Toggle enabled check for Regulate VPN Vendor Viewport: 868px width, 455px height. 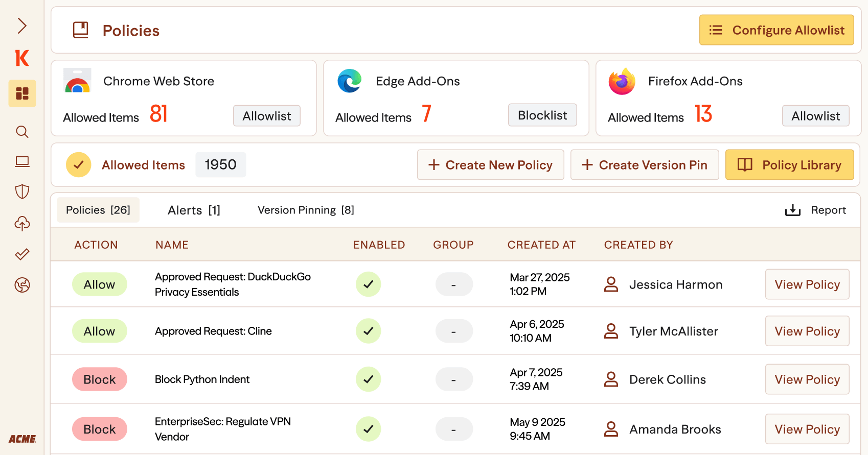[369, 429]
